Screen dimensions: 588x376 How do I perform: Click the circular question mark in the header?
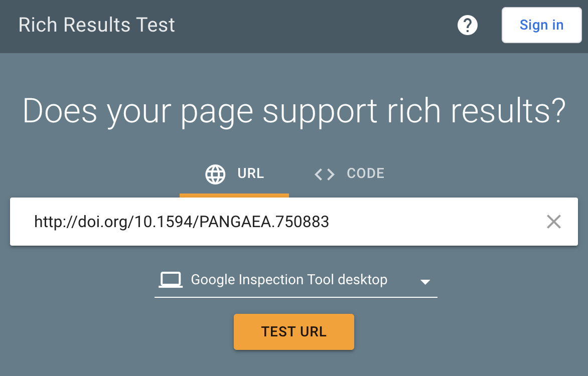point(467,25)
